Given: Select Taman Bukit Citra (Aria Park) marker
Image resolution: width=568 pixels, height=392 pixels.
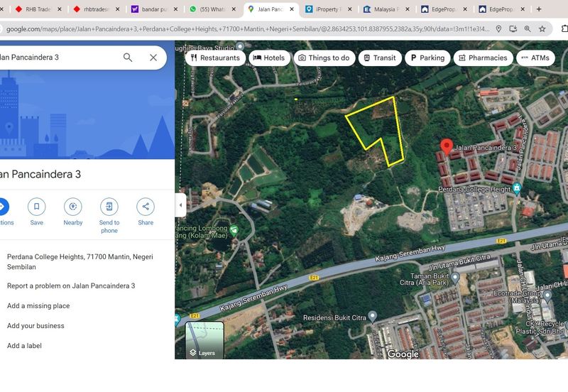Looking at the screenshot, I should pos(455,278).
